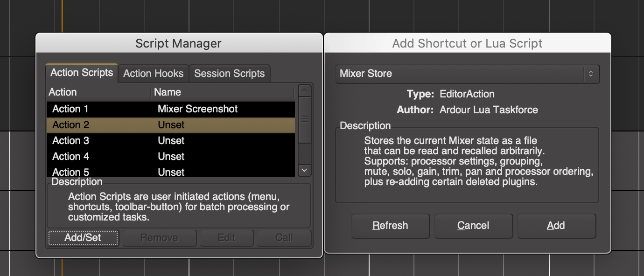Select the Action 5 unset row
This screenshot has width=644, height=276.
(x=140, y=172)
